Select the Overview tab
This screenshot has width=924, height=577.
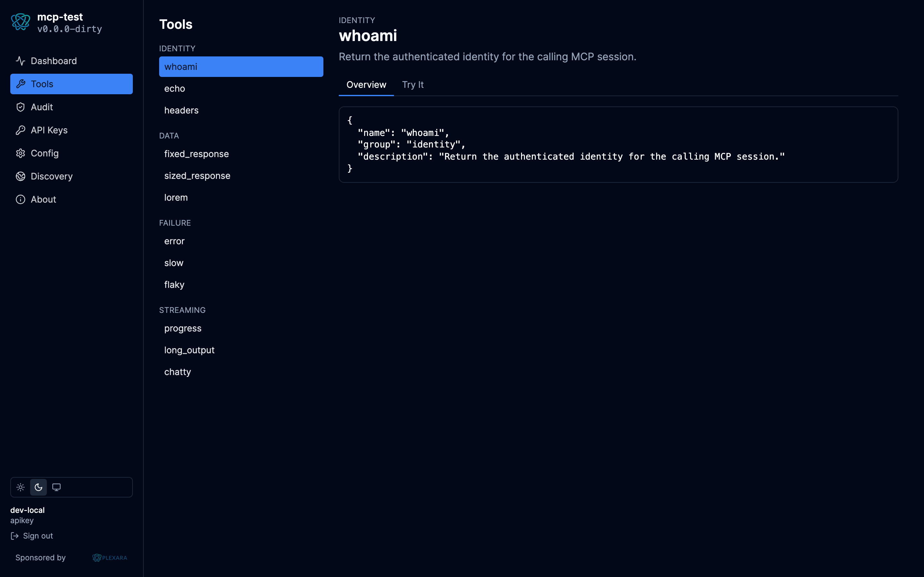[x=366, y=85]
